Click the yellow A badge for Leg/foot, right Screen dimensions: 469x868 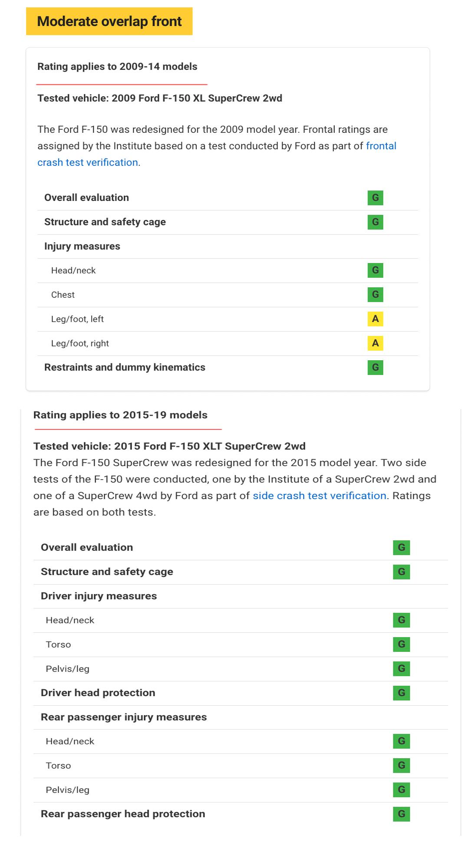[x=375, y=343]
